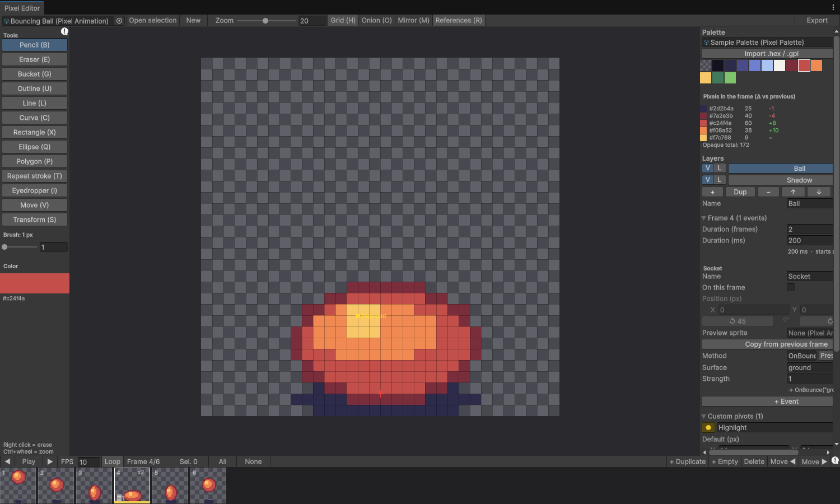This screenshot has height=504, width=840.
Task: Toggle References (R) overlay
Action: click(x=459, y=20)
